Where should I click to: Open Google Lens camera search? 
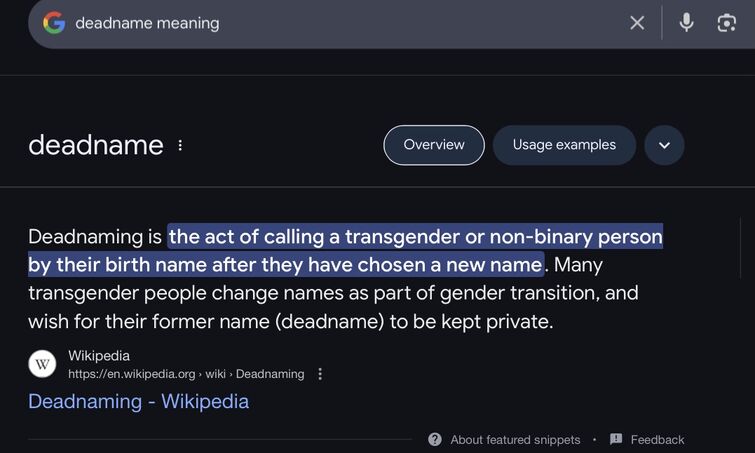pos(726,23)
